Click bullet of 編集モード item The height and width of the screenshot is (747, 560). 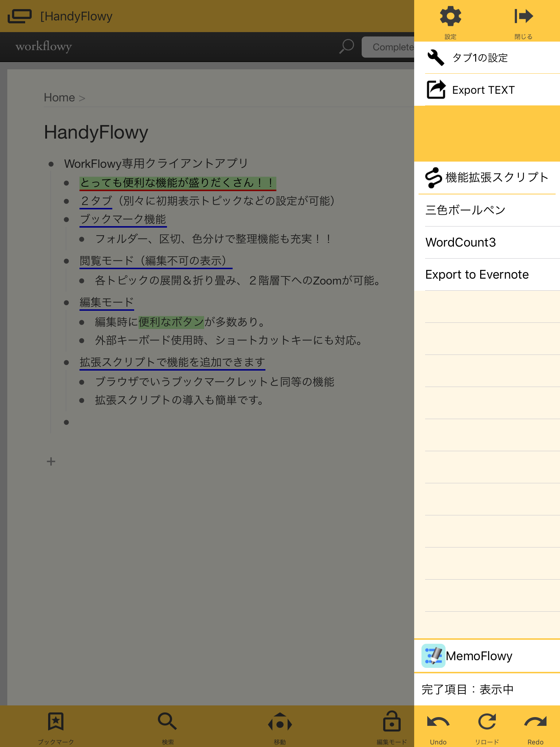[66, 303]
